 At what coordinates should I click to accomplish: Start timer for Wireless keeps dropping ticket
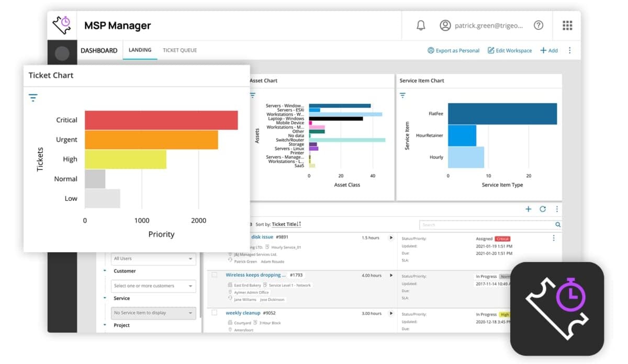coord(390,275)
